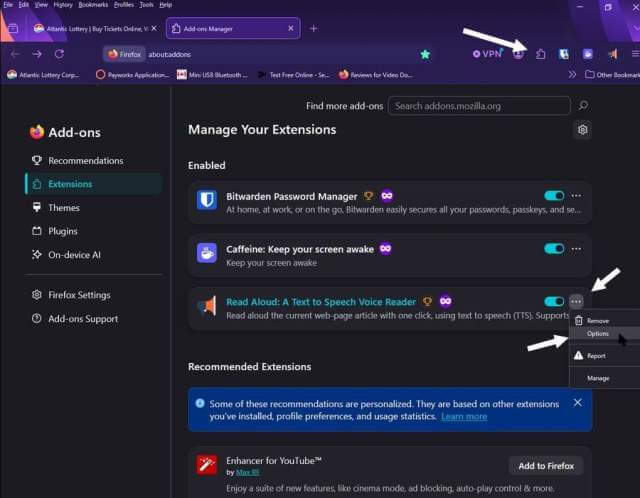Open the Tools menu
Image resolution: width=640 pixels, height=498 pixels.
146,5
